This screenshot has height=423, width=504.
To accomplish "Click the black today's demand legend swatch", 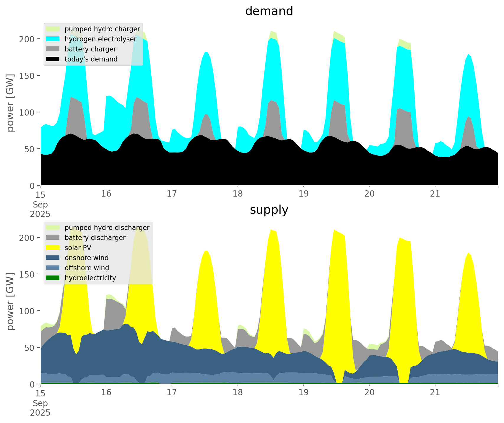I will pyautogui.click(x=53, y=59).
